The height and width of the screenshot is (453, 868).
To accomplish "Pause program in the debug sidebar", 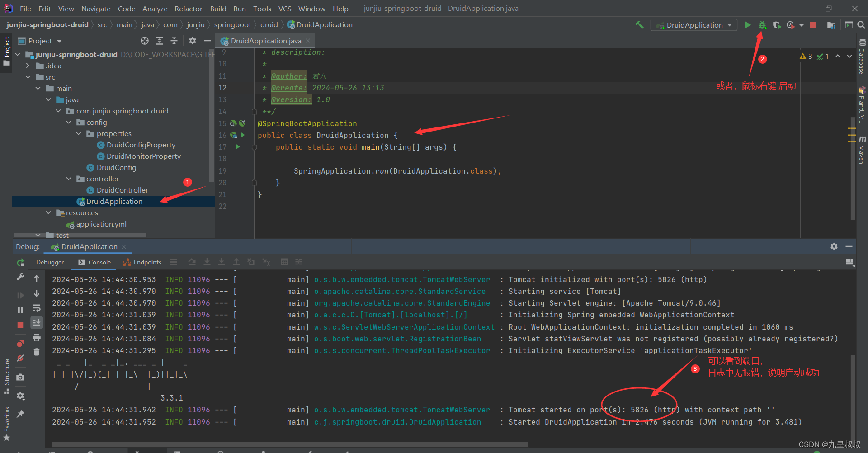I will tap(20, 310).
